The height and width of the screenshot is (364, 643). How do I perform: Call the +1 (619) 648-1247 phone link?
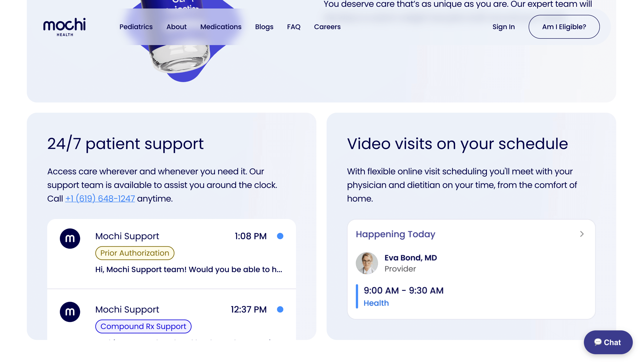(x=100, y=198)
